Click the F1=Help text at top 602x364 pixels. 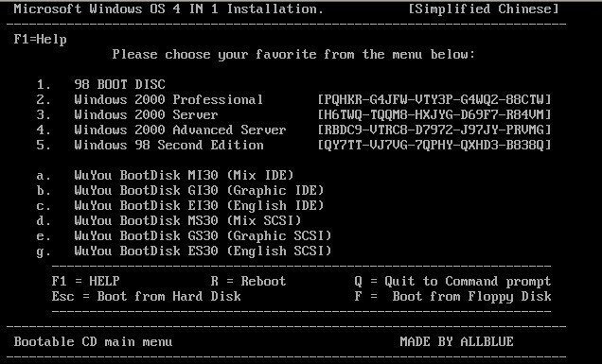coord(41,39)
